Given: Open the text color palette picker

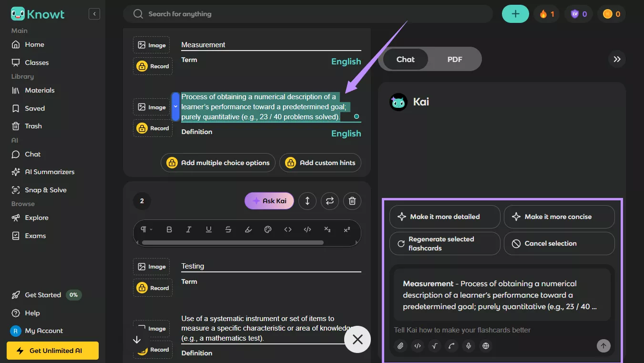Looking at the screenshot, I should pos(268,229).
